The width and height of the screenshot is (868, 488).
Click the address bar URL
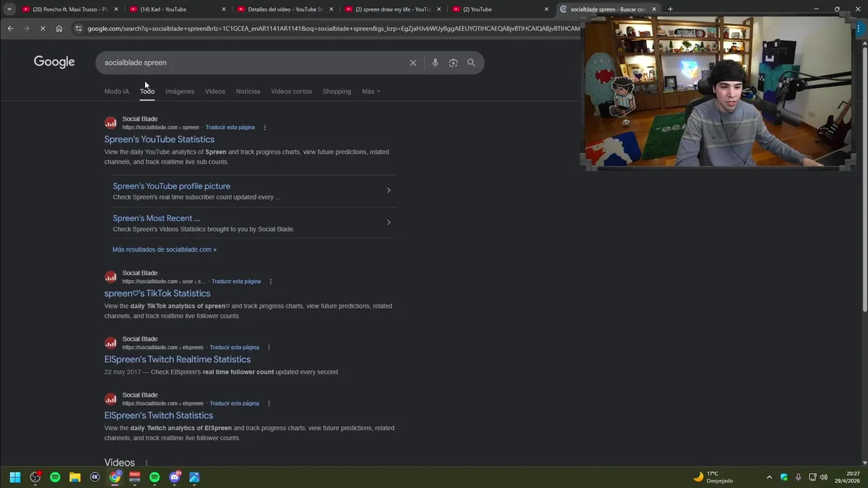[332, 28]
